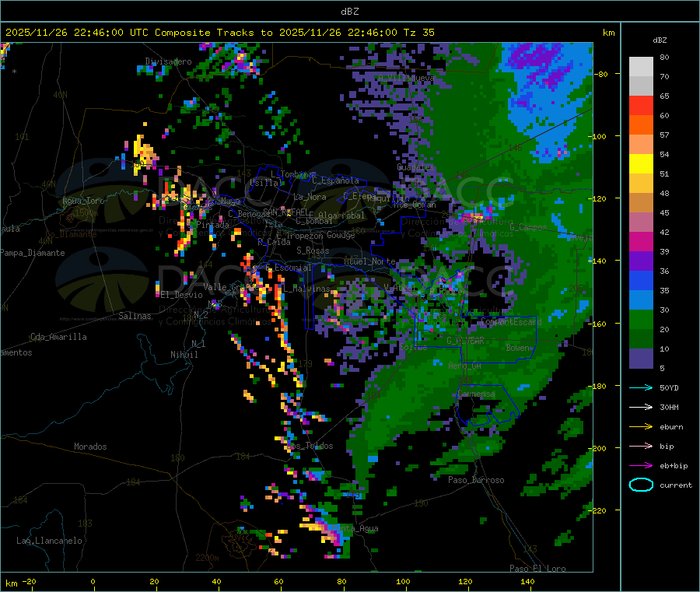Click the Aerp_GH place label

pyautogui.click(x=464, y=366)
